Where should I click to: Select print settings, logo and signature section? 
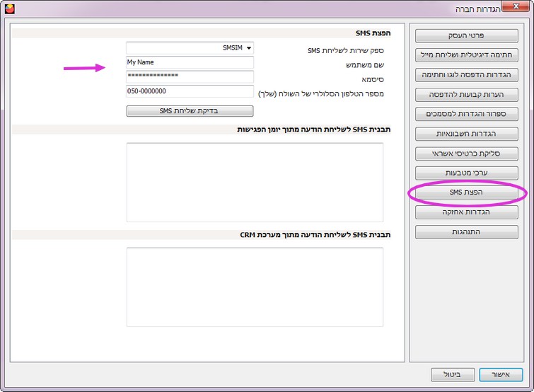pos(466,74)
